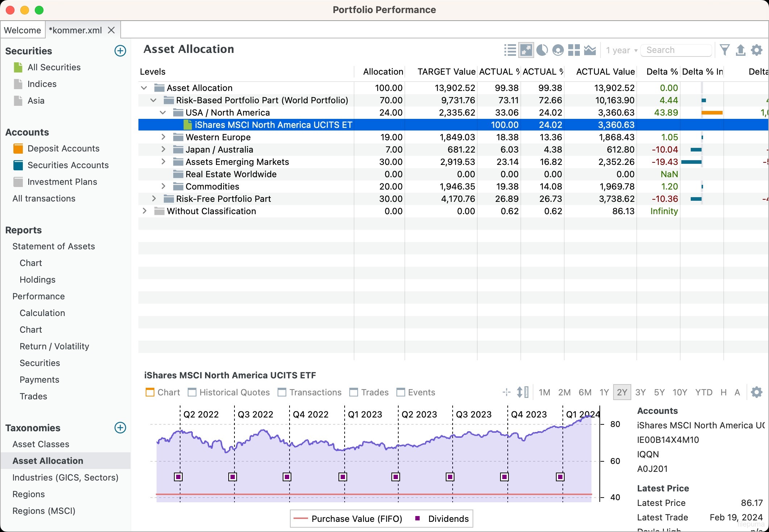
Task: Go to Securities Accounts
Action: (68, 165)
